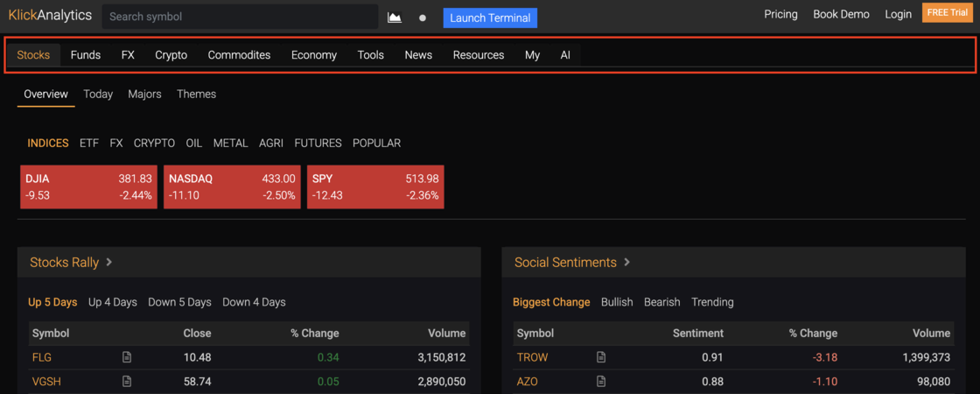Open the FLG symbol link
This screenshot has width=980, height=394.
click(42, 358)
